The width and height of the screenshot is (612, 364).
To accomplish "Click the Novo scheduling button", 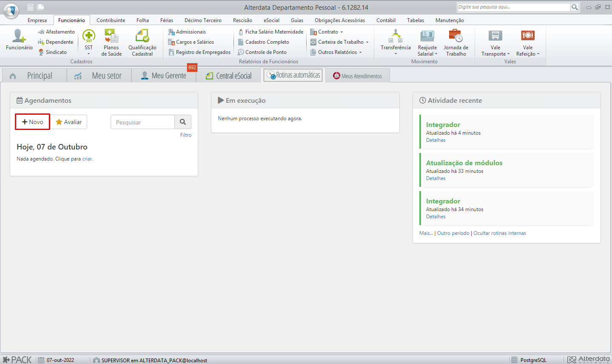I will [33, 122].
